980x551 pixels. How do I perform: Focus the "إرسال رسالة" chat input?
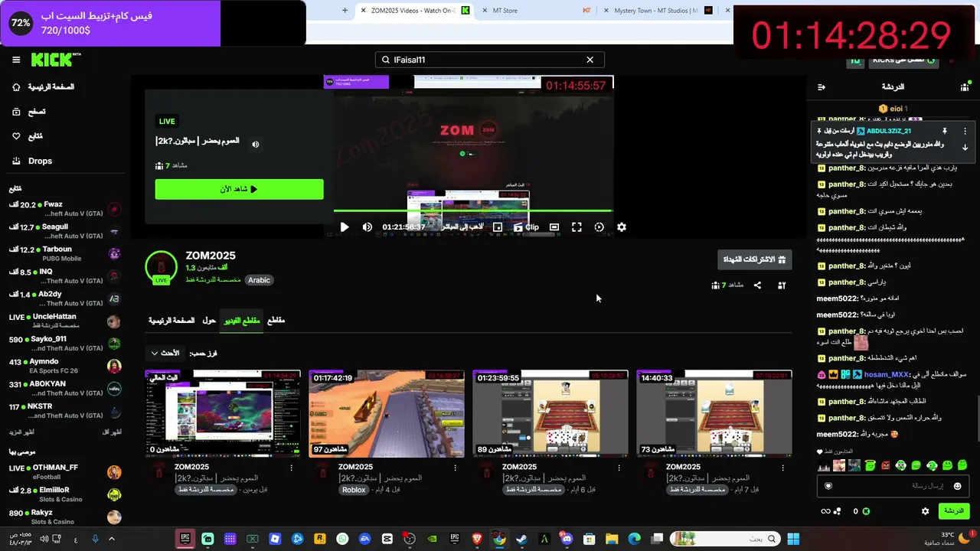pyautogui.click(x=893, y=486)
